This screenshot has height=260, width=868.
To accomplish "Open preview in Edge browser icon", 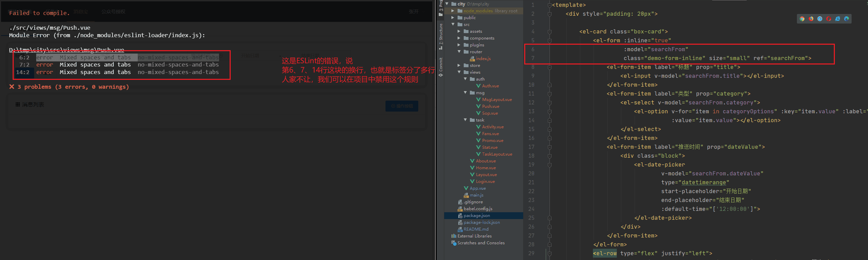I will point(846,19).
